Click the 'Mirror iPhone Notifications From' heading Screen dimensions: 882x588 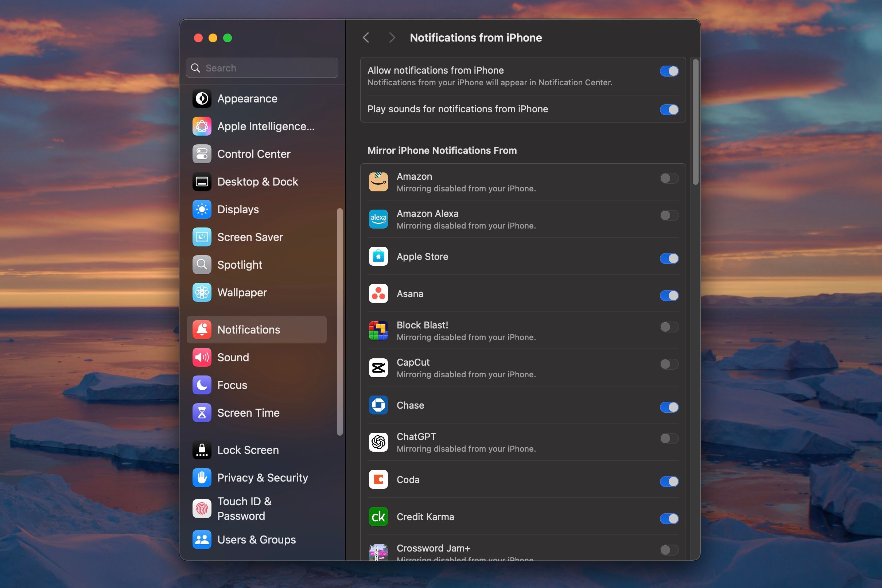442,151
